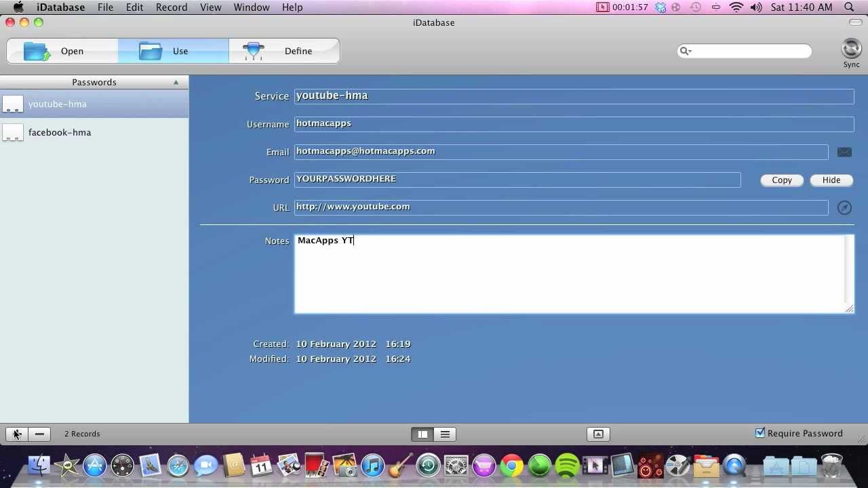Open Time Machine from the Dock
Screen dimensions: 868x488
(428, 466)
